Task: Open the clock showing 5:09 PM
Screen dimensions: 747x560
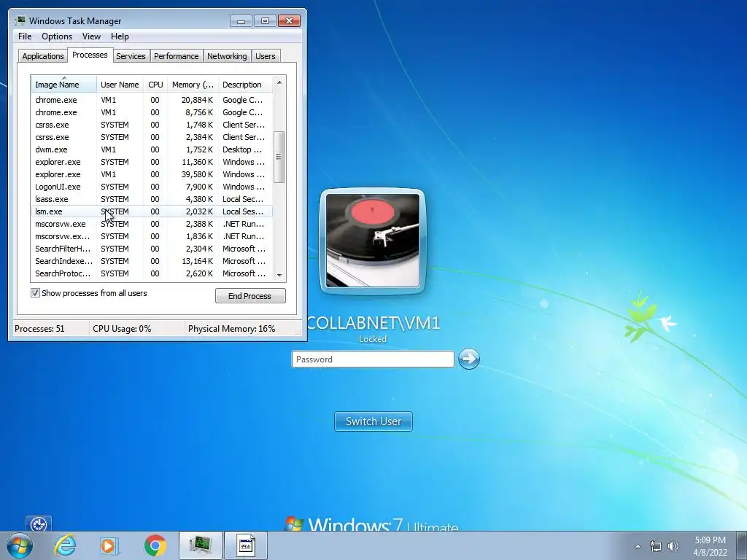Action: [710, 546]
